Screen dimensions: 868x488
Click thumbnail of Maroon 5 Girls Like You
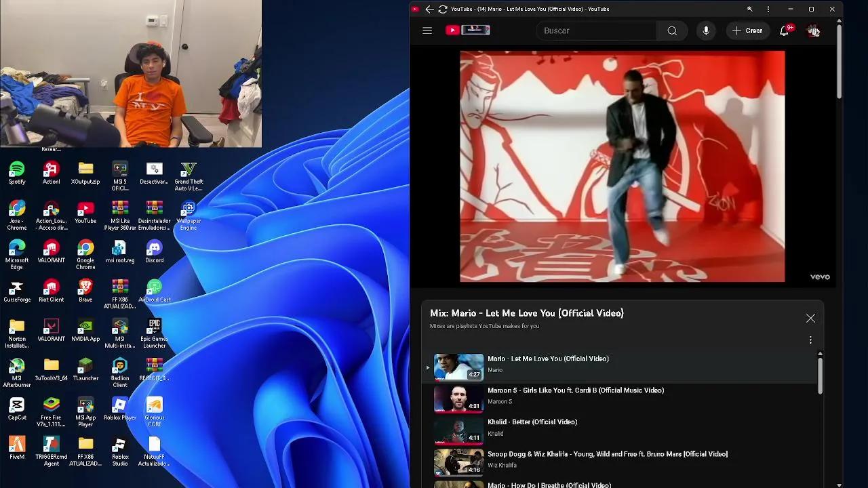459,399
